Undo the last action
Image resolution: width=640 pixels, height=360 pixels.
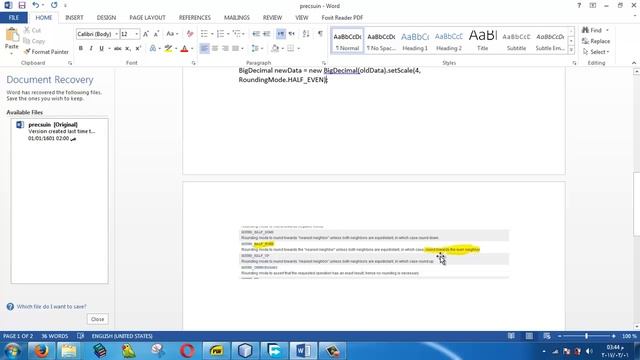pos(36,5)
